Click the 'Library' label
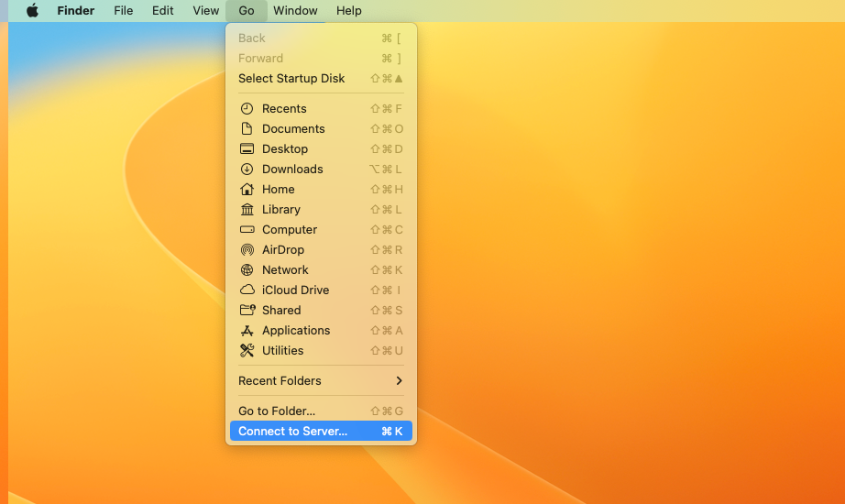845x504 pixels. [x=280, y=209]
